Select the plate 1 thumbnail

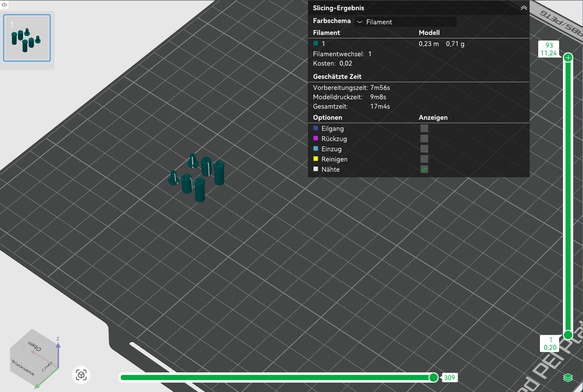(x=27, y=38)
